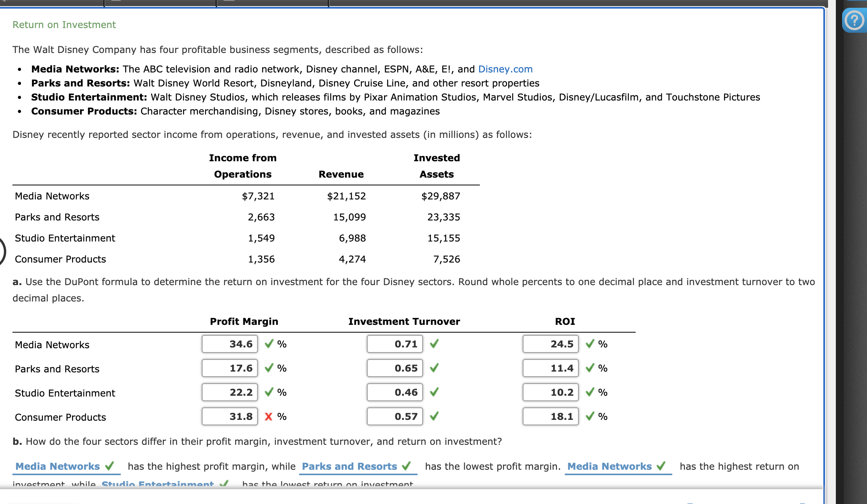Image resolution: width=867 pixels, height=504 pixels.
Task: Click Parks and Resorts ROI field 11.4
Action: tap(551, 368)
